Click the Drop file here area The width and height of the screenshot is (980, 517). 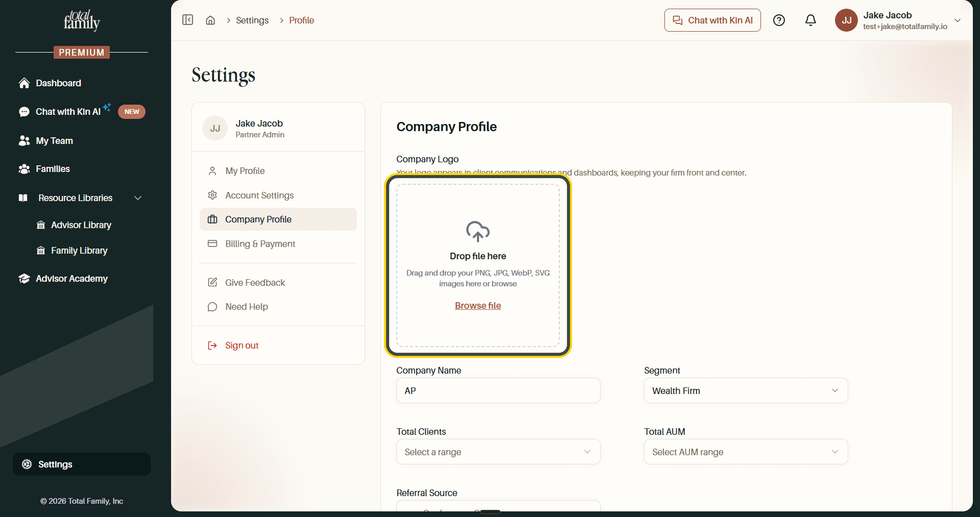pyautogui.click(x=478, y=265)
